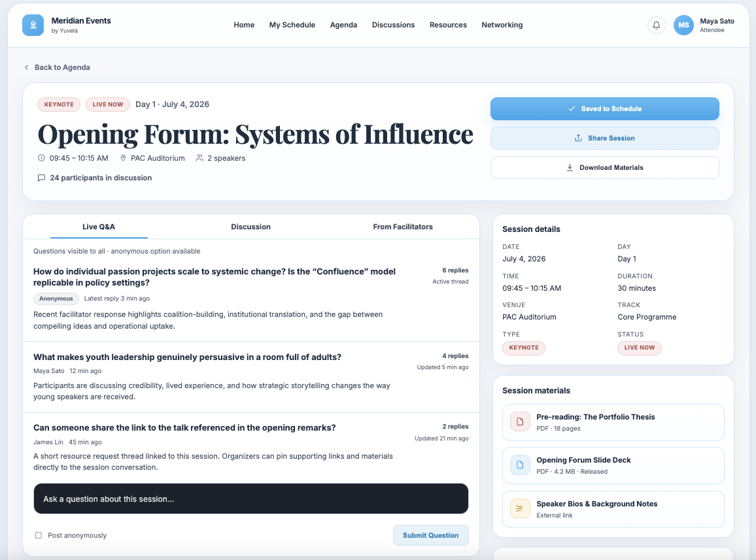Click the speech bubble icon near participants count
756x560 pixels.
click(x=41, y=178)
